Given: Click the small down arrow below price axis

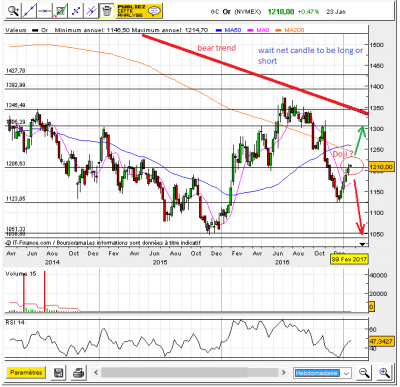Looking at the screenshot, I should (x=362, y=244).
